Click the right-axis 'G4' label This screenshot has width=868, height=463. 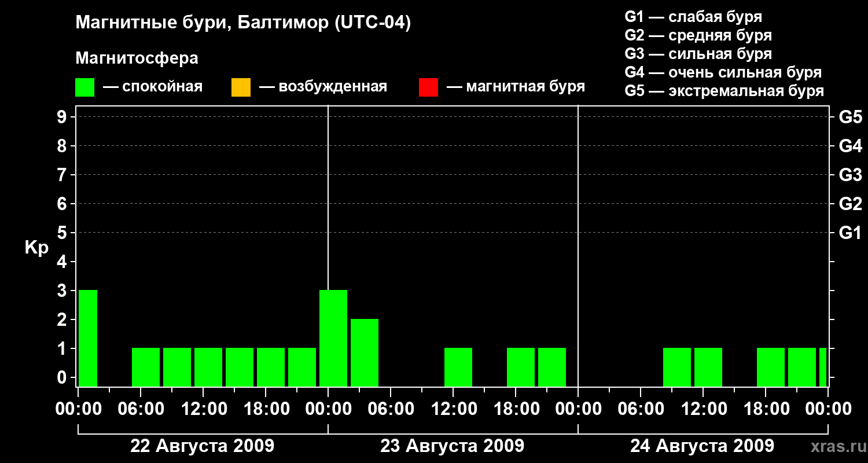pos(850,146)
